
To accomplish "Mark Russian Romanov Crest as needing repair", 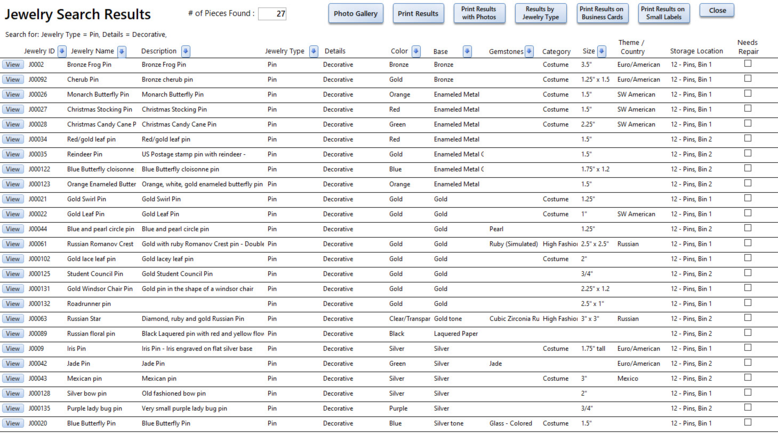I will (x=748, y=243).
